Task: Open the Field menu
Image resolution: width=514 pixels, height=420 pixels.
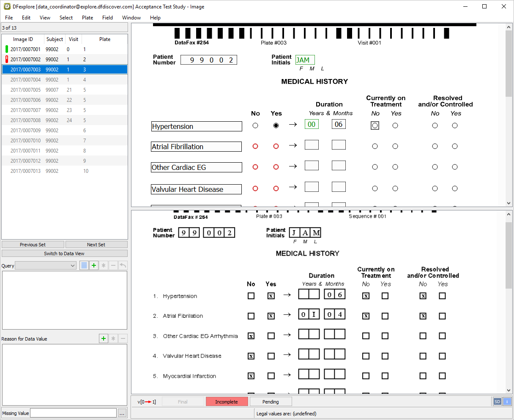Action: (x=107, y=18)
